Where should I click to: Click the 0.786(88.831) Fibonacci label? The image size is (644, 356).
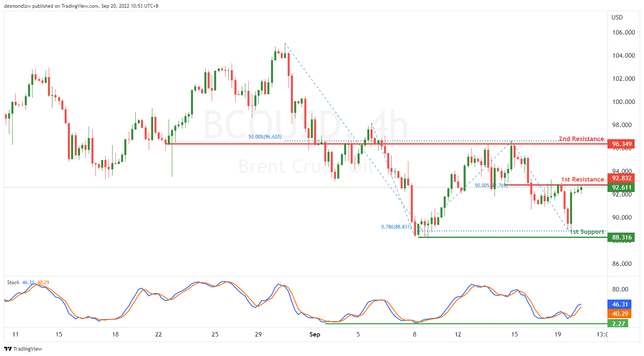click(396, 227)
